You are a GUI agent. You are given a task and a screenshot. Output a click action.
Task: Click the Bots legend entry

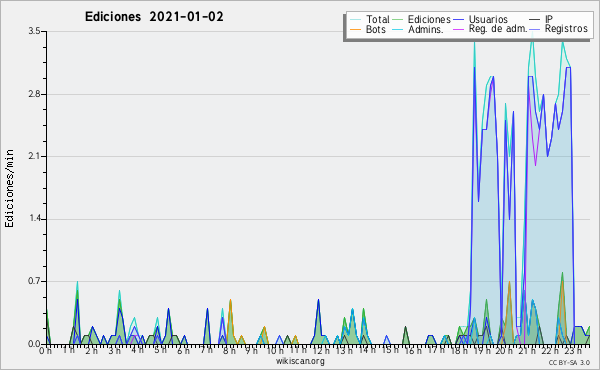368,29
